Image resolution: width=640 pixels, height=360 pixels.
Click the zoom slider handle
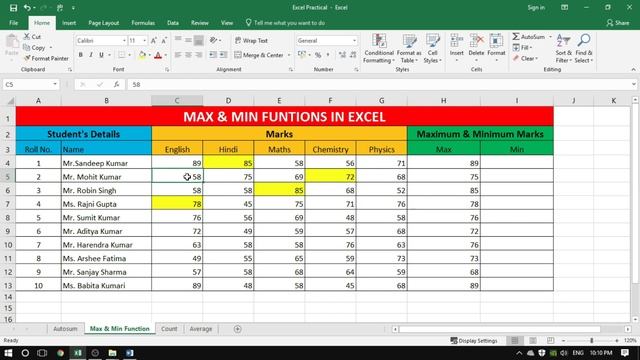coord(591,340)
